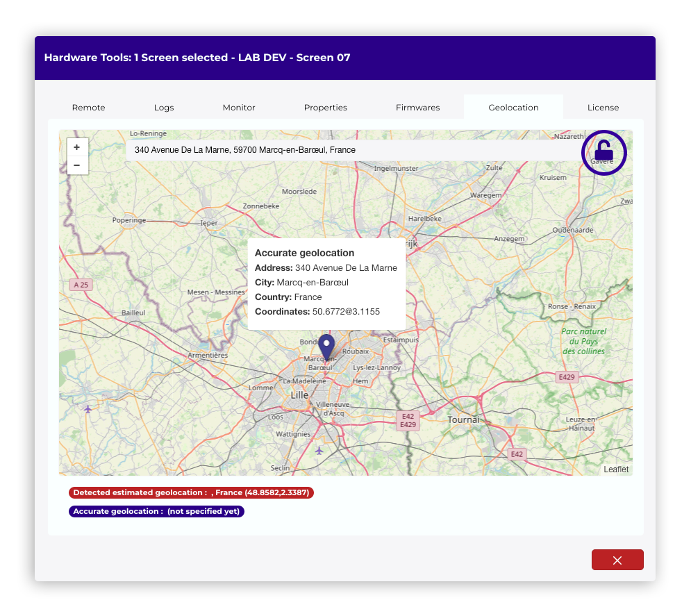Open the Leaflet attribution link
This screenshot has height=616, width=691.
click(x=616, y=469)
